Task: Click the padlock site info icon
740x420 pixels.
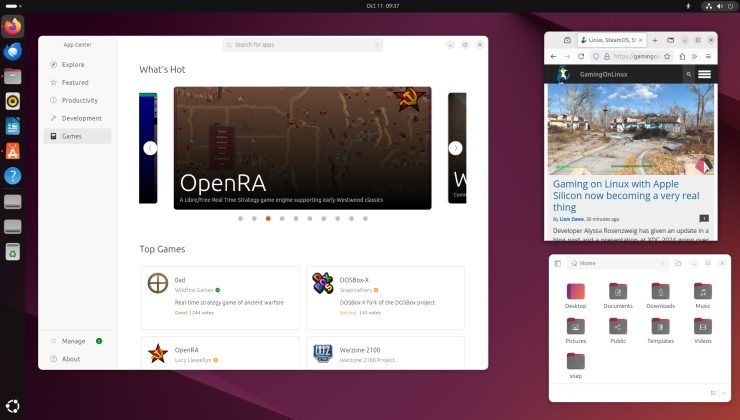Action: tap(606, 57)
